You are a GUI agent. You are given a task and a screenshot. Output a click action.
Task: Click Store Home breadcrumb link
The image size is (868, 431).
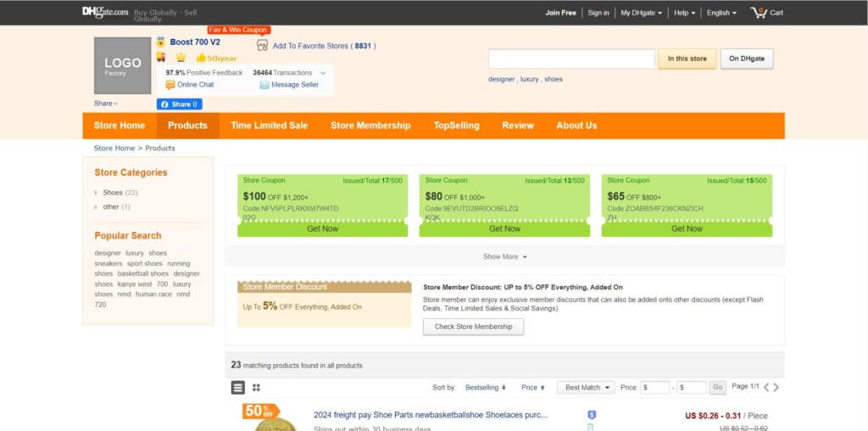click(x=114, y=148)
